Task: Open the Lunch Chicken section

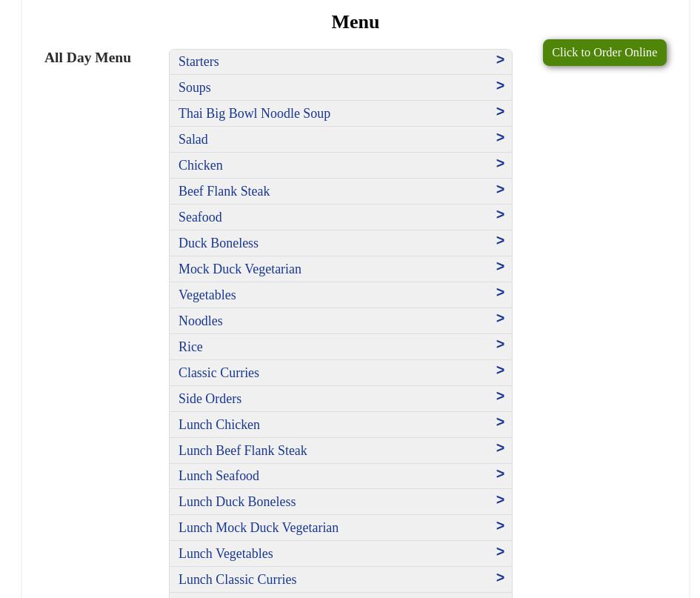Action: pos(219,425)
